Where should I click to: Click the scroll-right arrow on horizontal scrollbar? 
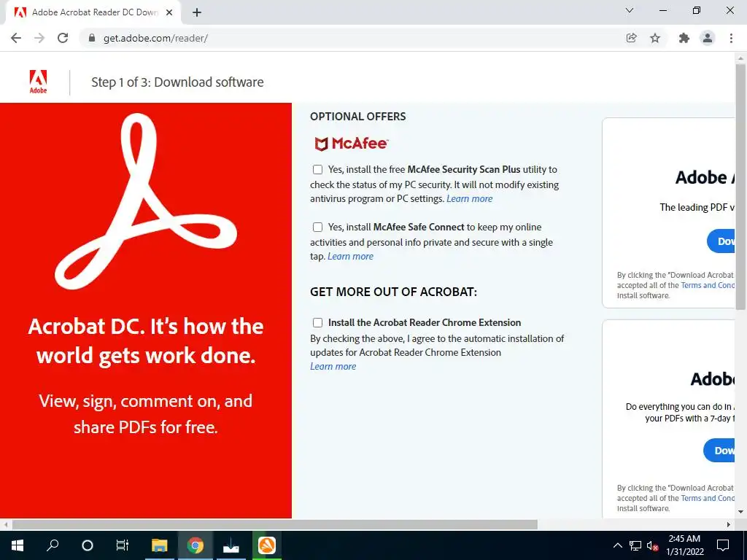coord(729,525)
